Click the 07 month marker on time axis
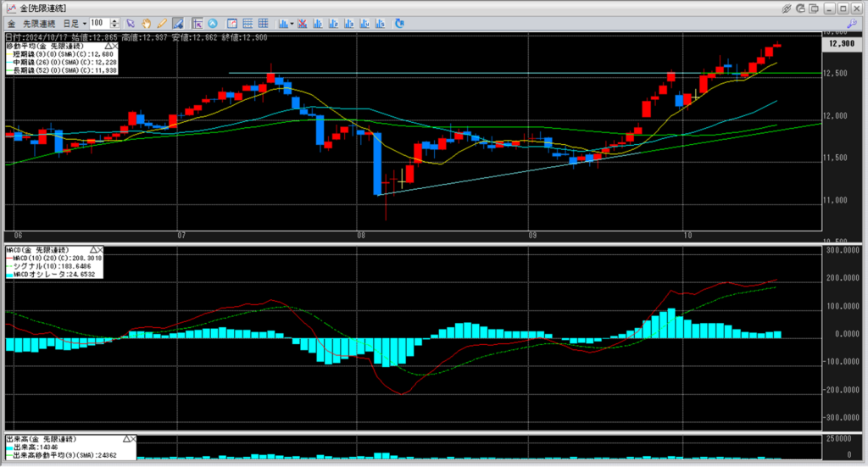The image size is (868, 467). tap(181, 235)
